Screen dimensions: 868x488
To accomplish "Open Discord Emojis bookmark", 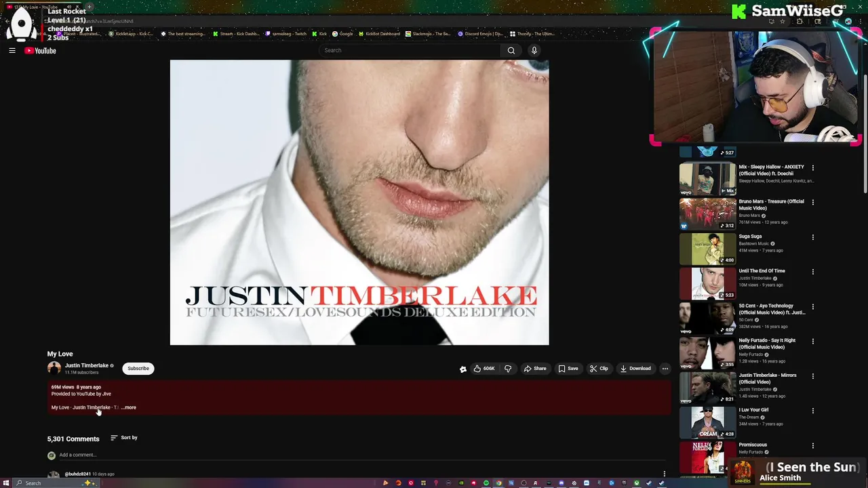I will pyautogui.click(x=480, y=34).
